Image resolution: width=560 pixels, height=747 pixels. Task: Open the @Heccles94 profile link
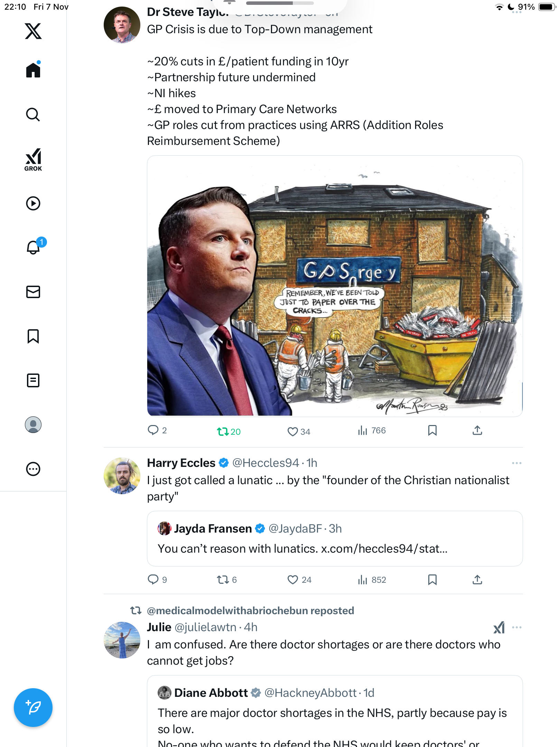265,463
